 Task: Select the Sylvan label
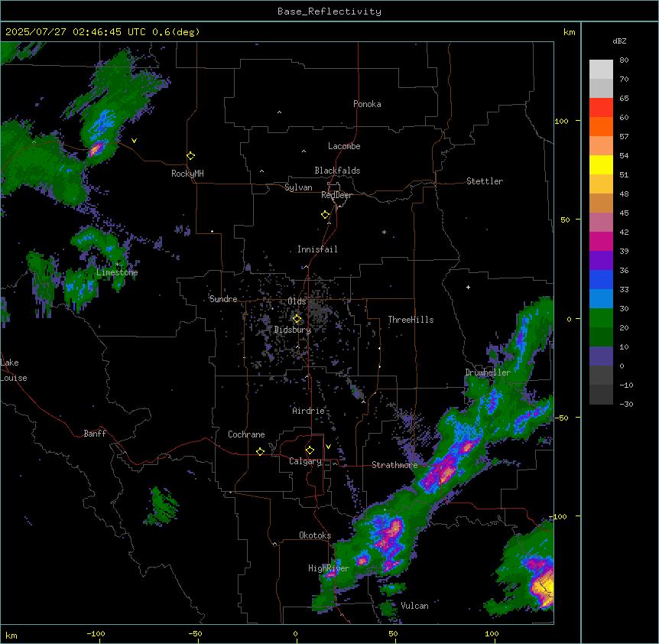[x=298, y=187]
